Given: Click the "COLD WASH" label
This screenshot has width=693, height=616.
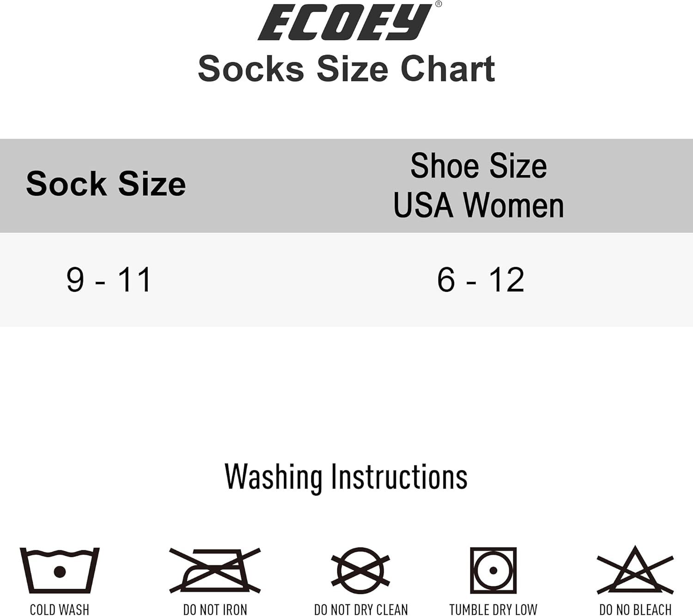Looking at the screenshot, I should click(60, 610).
